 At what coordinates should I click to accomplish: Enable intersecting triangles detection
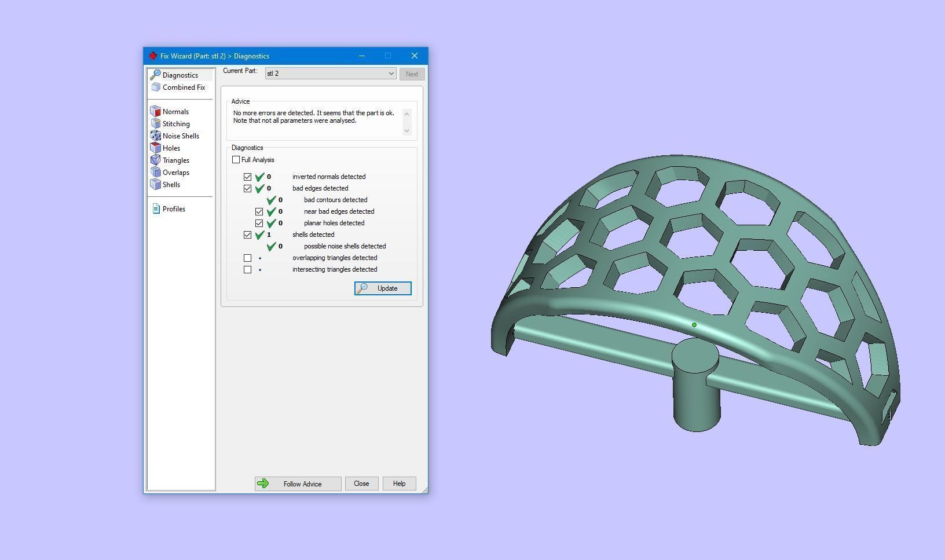tap(247, 269)
